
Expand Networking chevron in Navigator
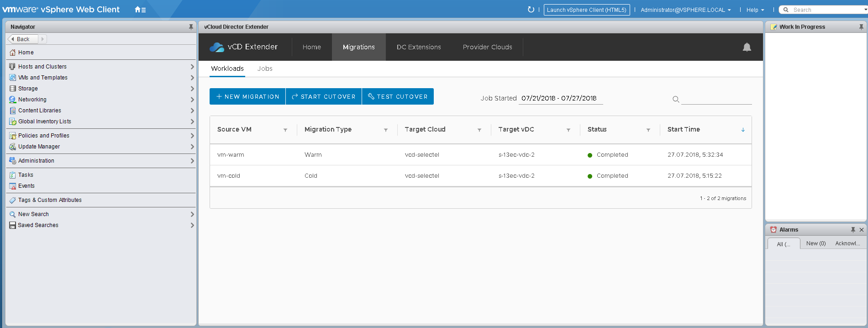[192, 100]
